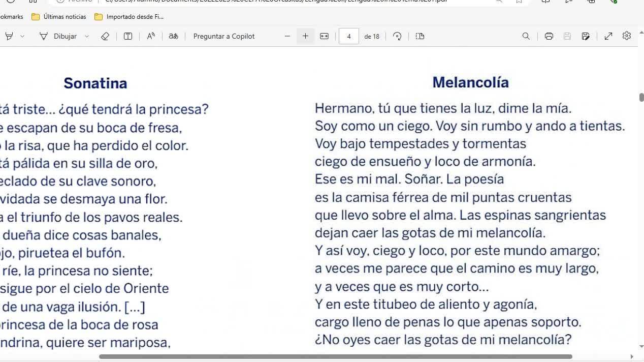This screenshot has height=362, width=644.
Task: Expand the highlighter options dropdown
Action: pyautogui.click(x=22, y=36)
